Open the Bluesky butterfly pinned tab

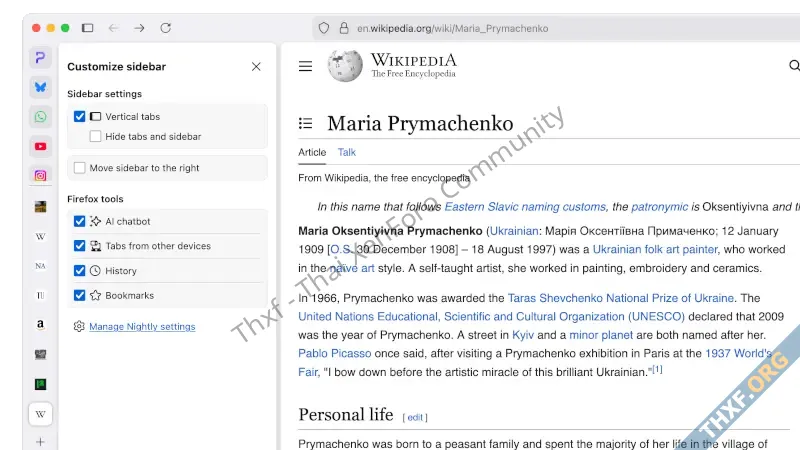click(40, 87)
